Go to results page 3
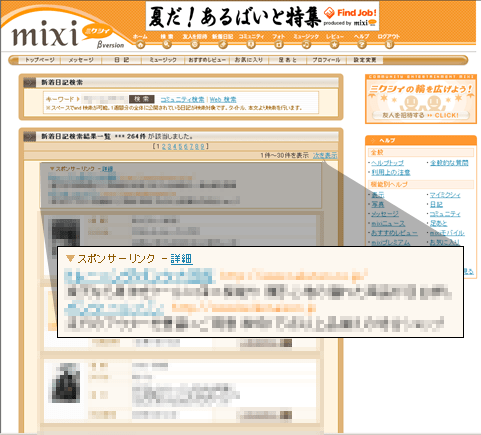The image size is (481, 435). [169, 146]
